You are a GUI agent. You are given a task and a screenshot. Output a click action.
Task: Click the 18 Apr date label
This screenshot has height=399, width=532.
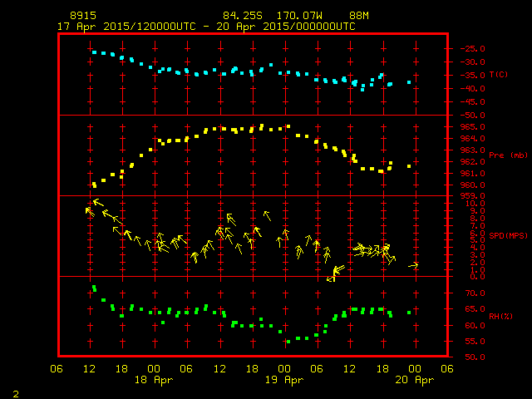[154, 380]
